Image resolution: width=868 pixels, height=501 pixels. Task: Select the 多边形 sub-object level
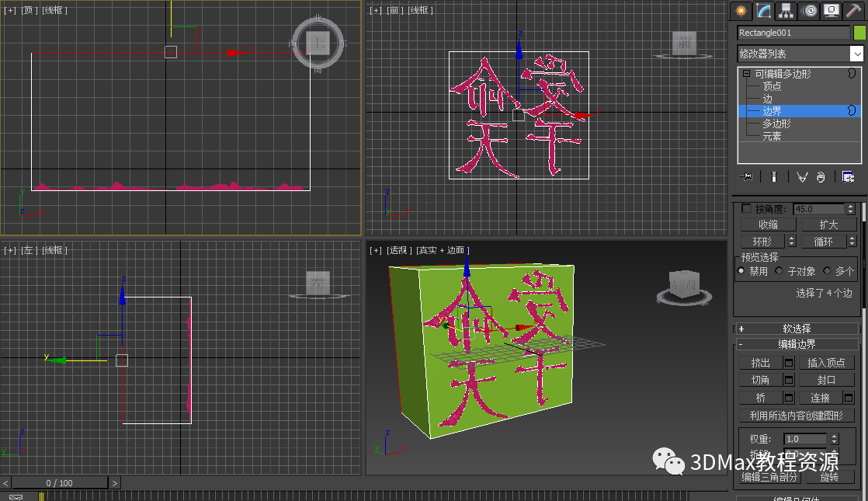pyautogui.click(x=776, y=124)
